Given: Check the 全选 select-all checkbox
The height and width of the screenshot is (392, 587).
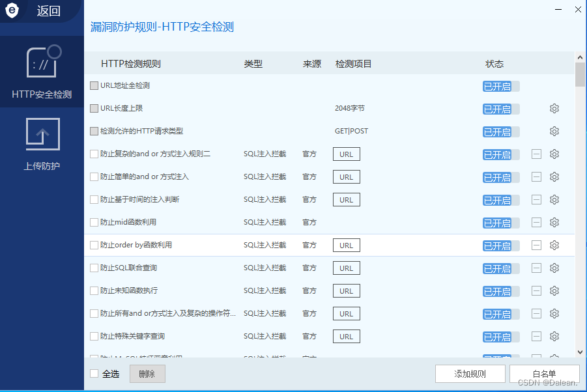Looking at the screenshot, I should tap(94, 374).
